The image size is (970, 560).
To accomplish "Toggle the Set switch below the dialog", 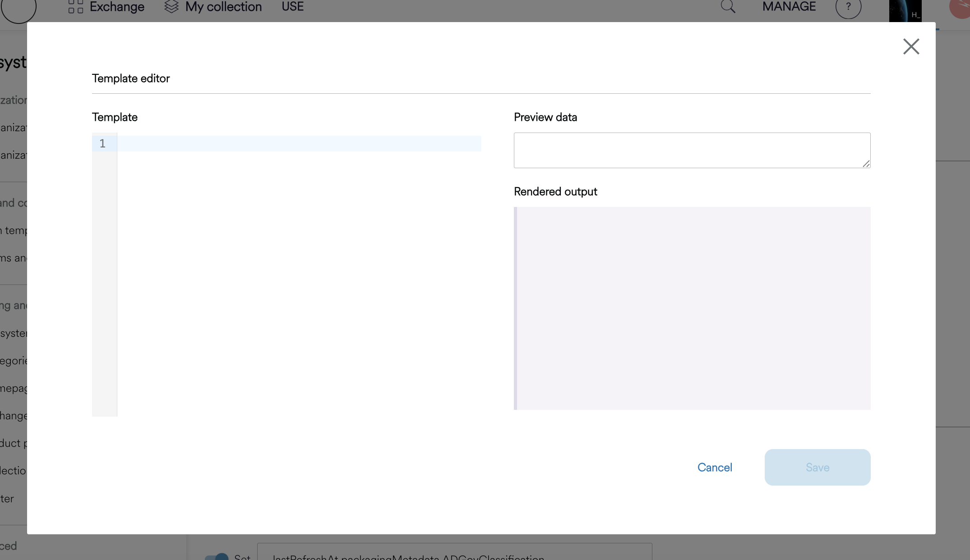I will coord(217,556).
